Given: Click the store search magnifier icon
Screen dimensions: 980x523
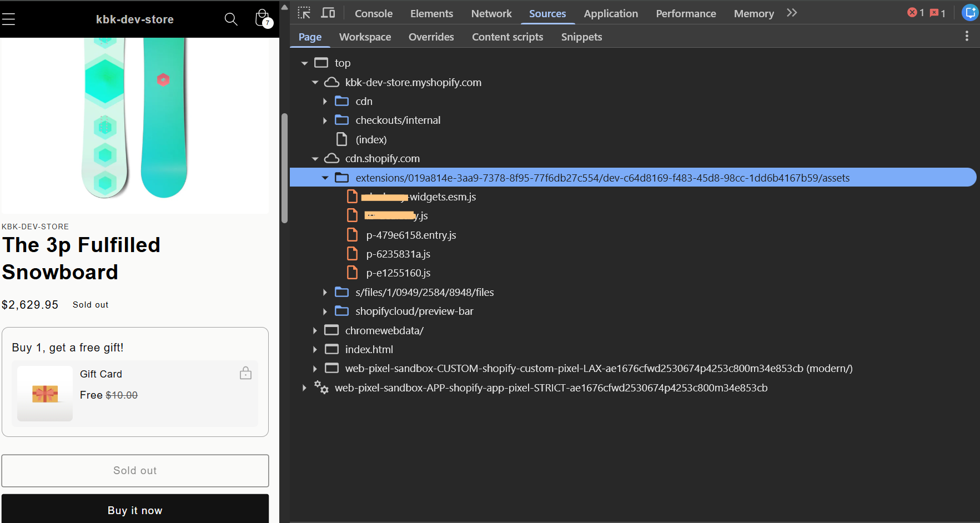Looking at the screenshot, I should [x=231, y=19].
